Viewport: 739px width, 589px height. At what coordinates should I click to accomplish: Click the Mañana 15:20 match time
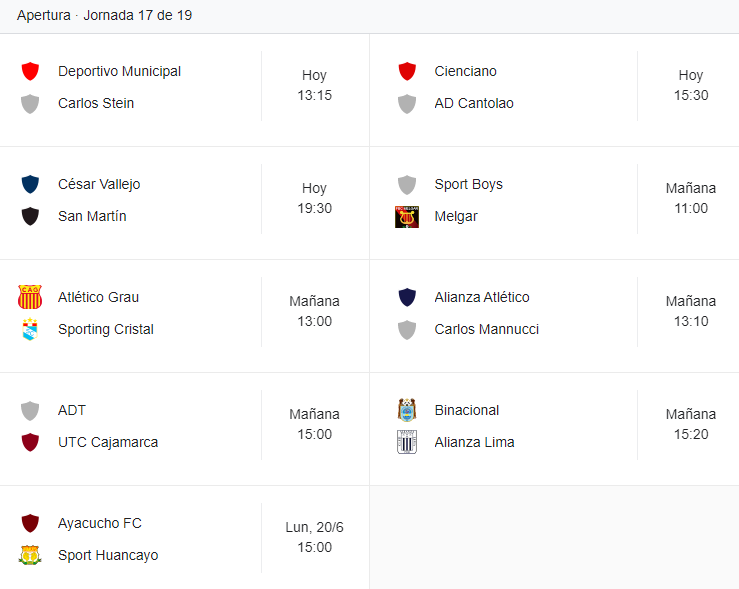691,424
